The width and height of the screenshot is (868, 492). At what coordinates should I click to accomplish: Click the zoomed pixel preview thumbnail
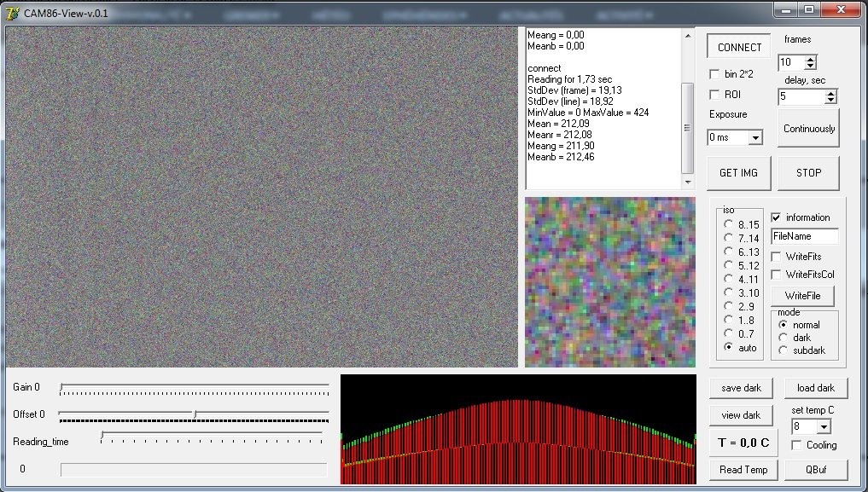click(x=610, y=282)
